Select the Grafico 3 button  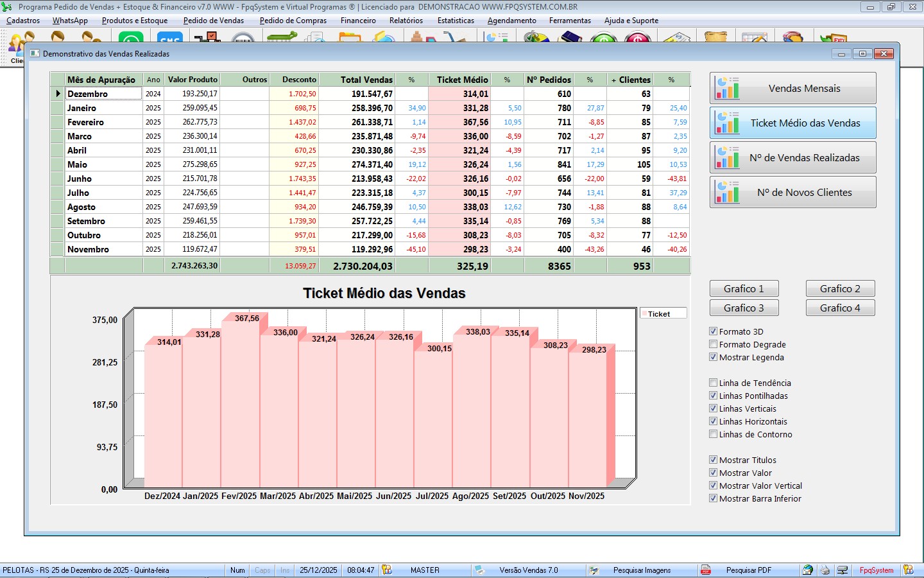point(744,308)
